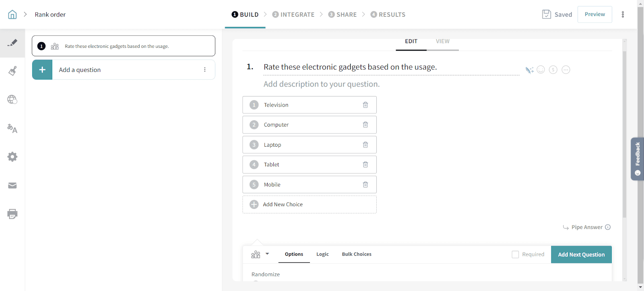This screenshot has width=644, height=291.
Task: Click the email envelope sidebar icon
Action: click(x=12, y=185)
